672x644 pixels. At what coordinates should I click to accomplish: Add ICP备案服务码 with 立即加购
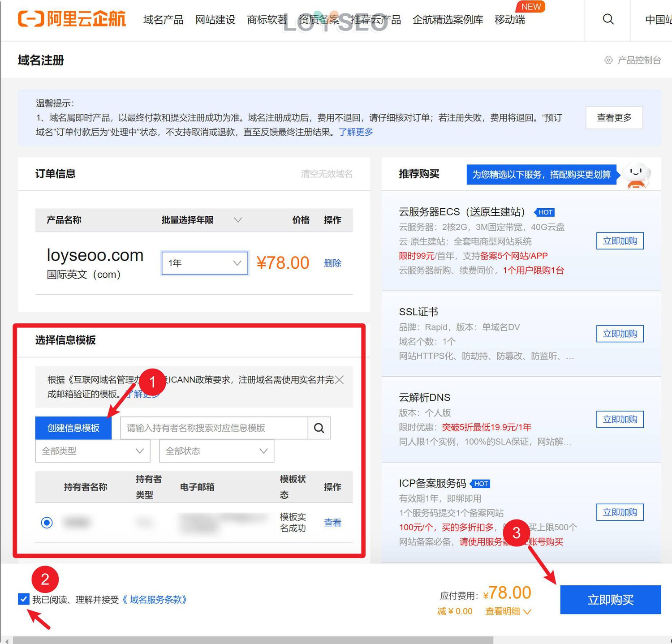coord(620,512)
